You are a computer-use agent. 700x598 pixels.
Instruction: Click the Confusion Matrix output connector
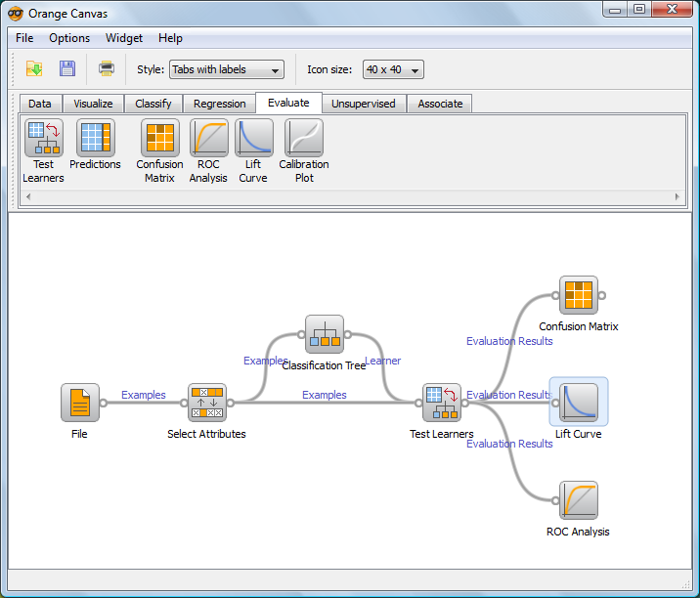click(602, 295)
